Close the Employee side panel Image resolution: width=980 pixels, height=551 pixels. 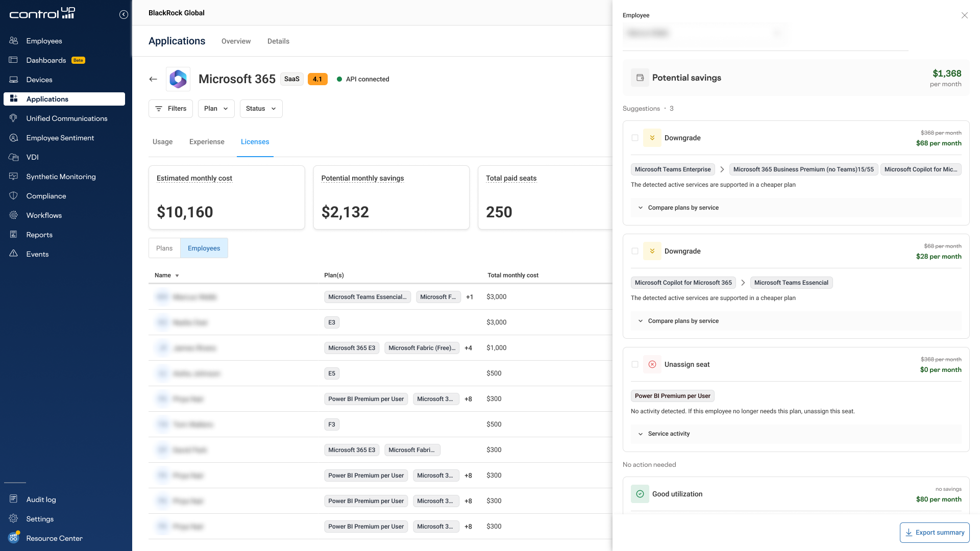964,15
